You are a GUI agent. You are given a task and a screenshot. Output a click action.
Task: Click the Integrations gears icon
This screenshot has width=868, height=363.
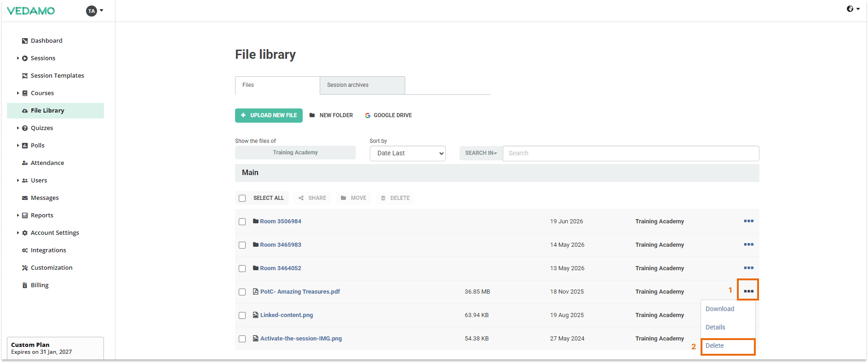point(25,250)
